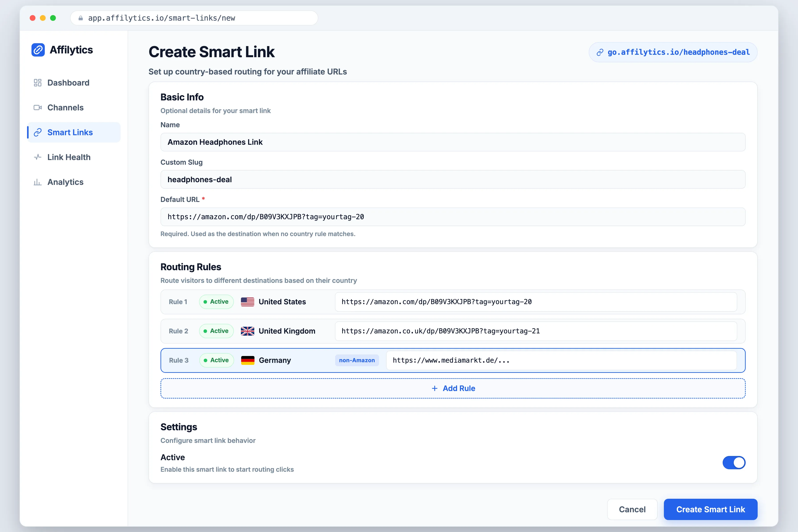This screenshot has width=798, height=532.
Task: Navigate to Analytics in the sidebar
Action: pyautogui.click(x=74, y=182)
